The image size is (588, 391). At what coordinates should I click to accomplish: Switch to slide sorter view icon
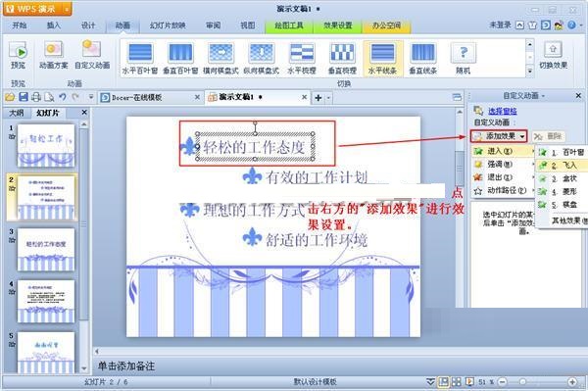click(456, 382)
